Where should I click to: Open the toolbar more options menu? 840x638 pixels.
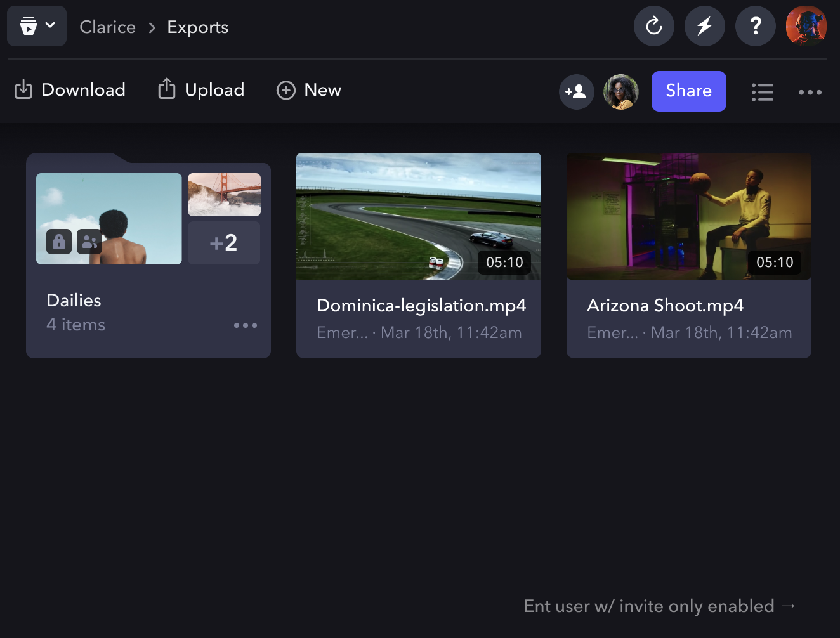tap(810, 92)
